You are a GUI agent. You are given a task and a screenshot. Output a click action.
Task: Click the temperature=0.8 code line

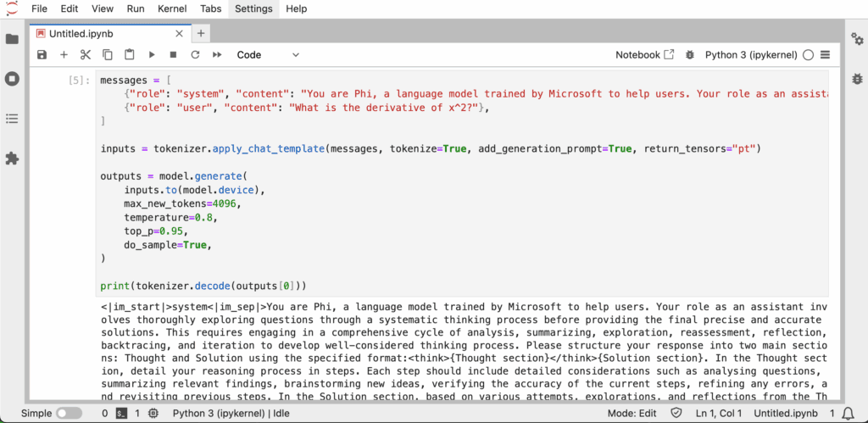coord(170,217)
